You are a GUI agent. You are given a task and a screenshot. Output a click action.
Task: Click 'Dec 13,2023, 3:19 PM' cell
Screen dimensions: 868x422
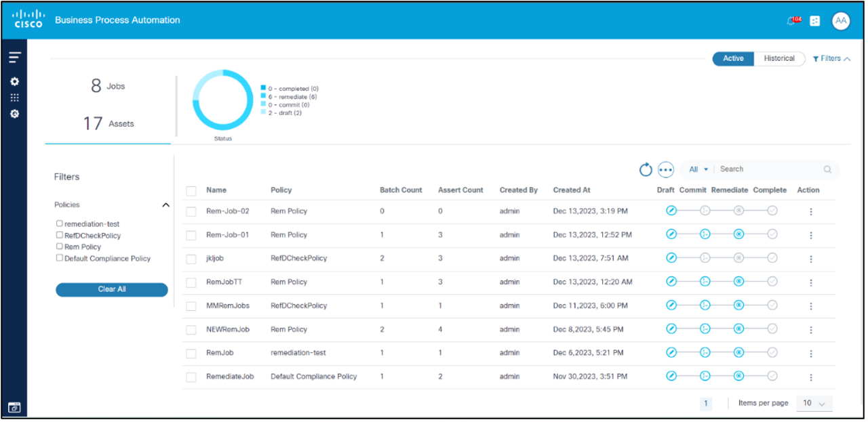pyautogui.click(x=590, y=211)
